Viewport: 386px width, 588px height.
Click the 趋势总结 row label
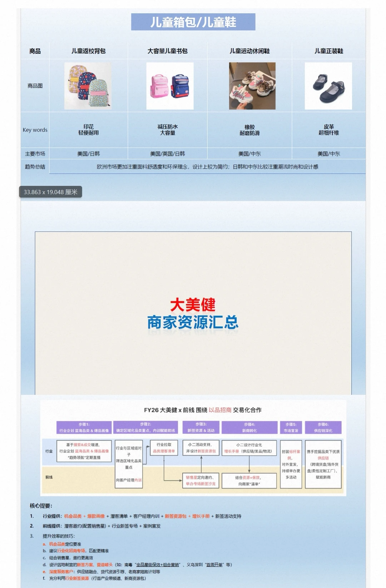35,167
